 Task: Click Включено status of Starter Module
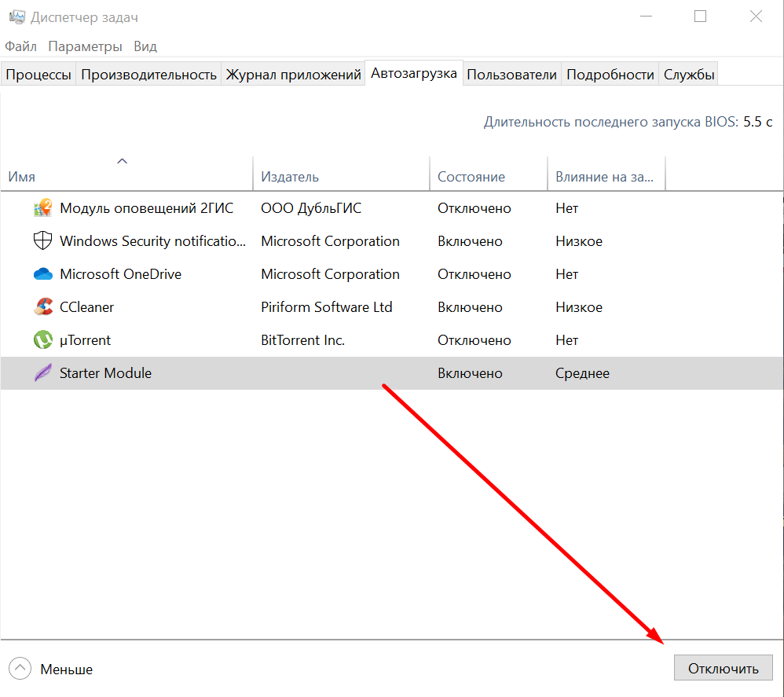[470, 373]
